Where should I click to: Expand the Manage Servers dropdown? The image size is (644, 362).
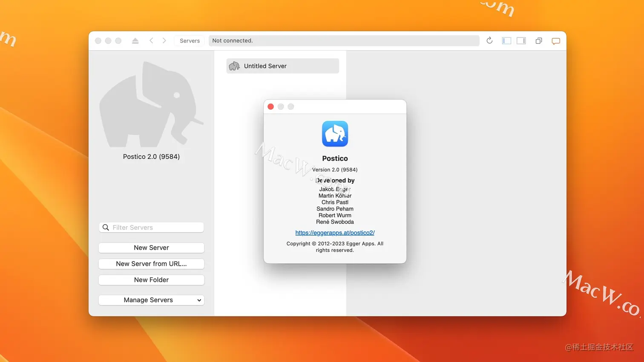point(151,300)
